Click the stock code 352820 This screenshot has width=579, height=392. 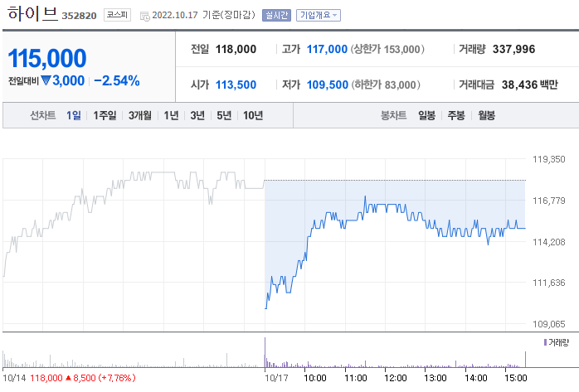point(79,16)
